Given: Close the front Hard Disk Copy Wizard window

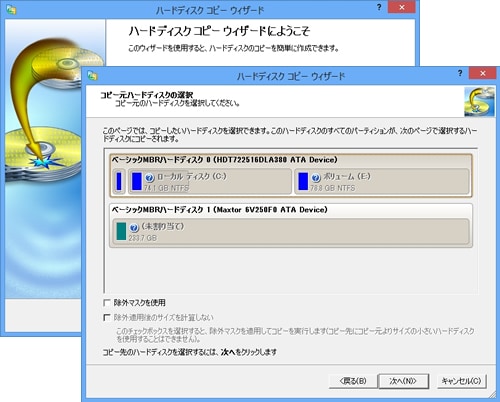Looking at the screenshot, I should (482, 73).
